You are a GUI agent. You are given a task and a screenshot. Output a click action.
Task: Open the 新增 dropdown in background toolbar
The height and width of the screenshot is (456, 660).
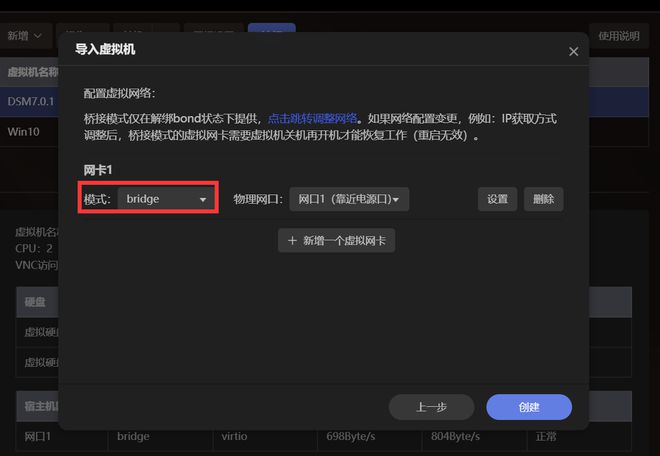[x=24, y=36]
